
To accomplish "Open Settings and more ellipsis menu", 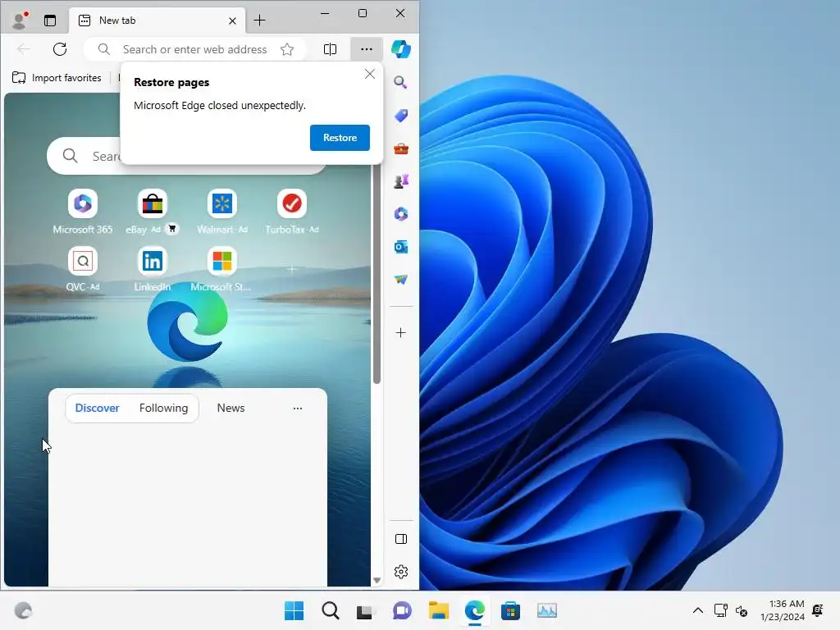I will (367, 49).
